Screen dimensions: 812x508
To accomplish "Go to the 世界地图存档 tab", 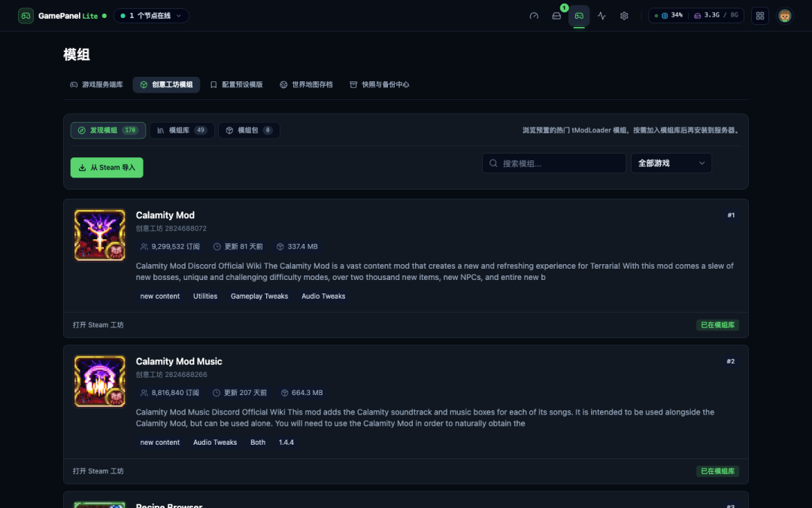I will [306, 84].
